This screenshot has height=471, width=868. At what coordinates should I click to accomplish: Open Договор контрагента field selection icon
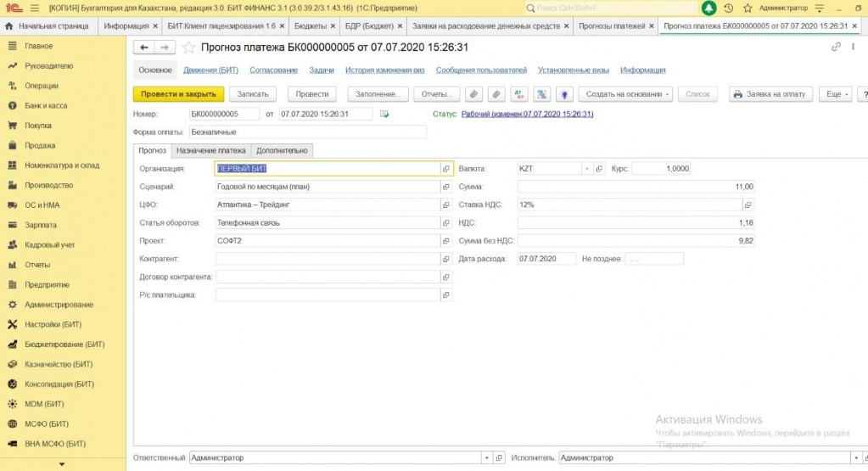[445, 278]
